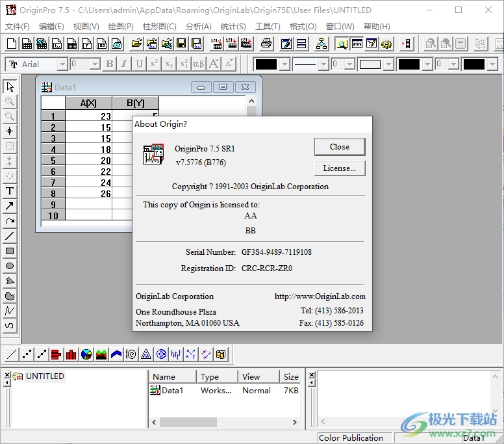Click the Name column header
This screenshot has height=444, width=504.
coord(172,376)
